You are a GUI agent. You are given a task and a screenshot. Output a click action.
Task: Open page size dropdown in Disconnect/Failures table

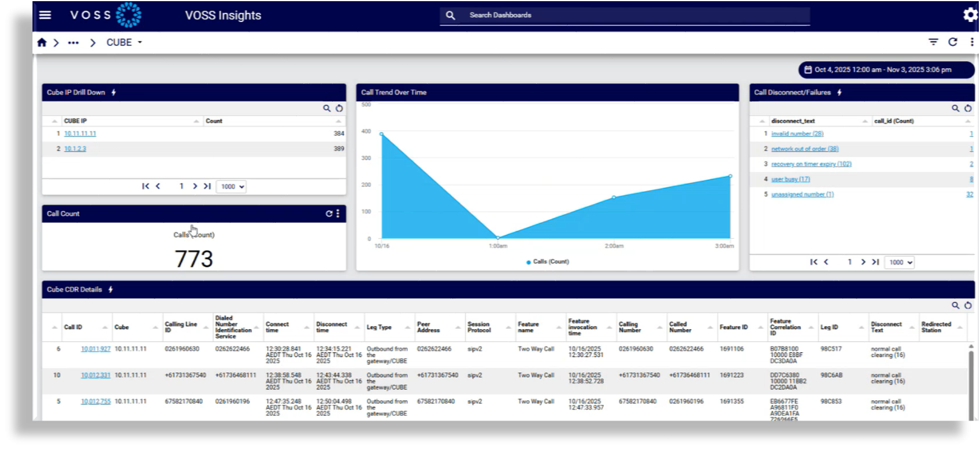pos(900,262)
